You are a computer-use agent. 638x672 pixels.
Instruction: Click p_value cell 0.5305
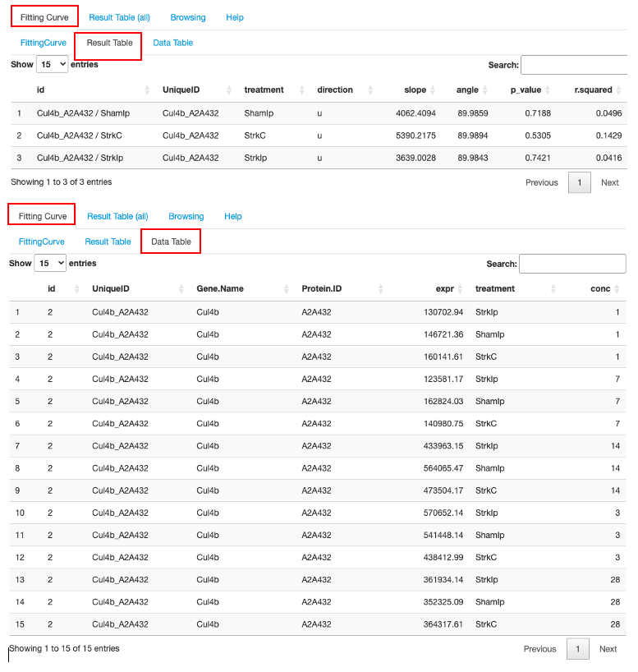[538, 136]
